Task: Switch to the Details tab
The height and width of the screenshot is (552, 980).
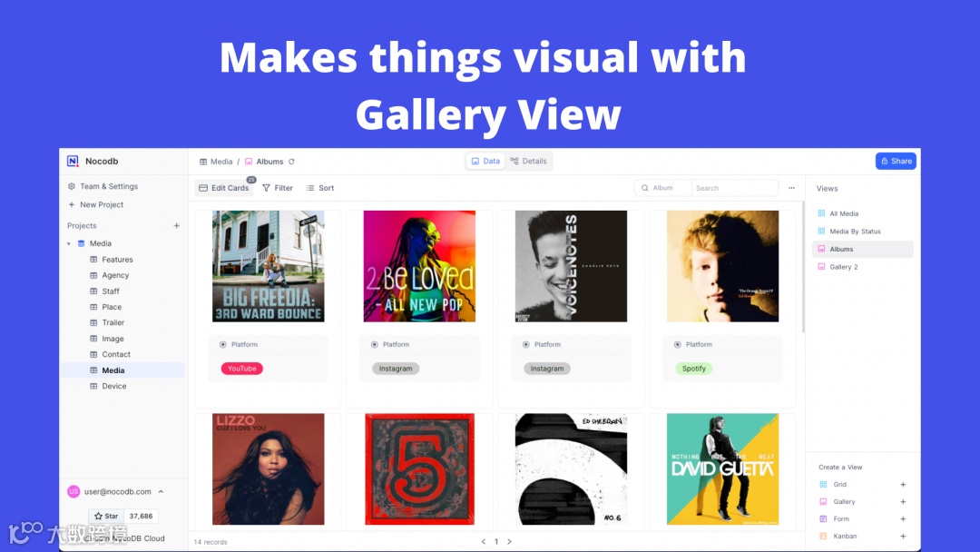Action: [529, 162]
